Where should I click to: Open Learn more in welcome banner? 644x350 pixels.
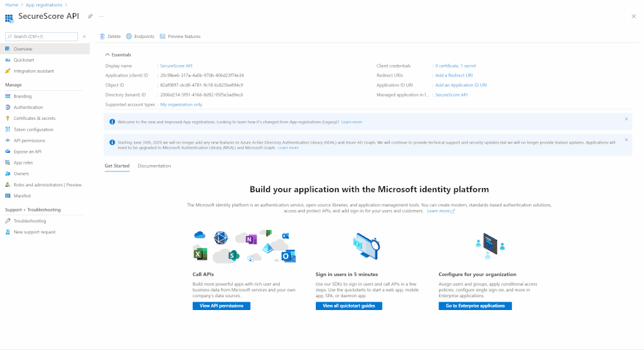[351, 122]
